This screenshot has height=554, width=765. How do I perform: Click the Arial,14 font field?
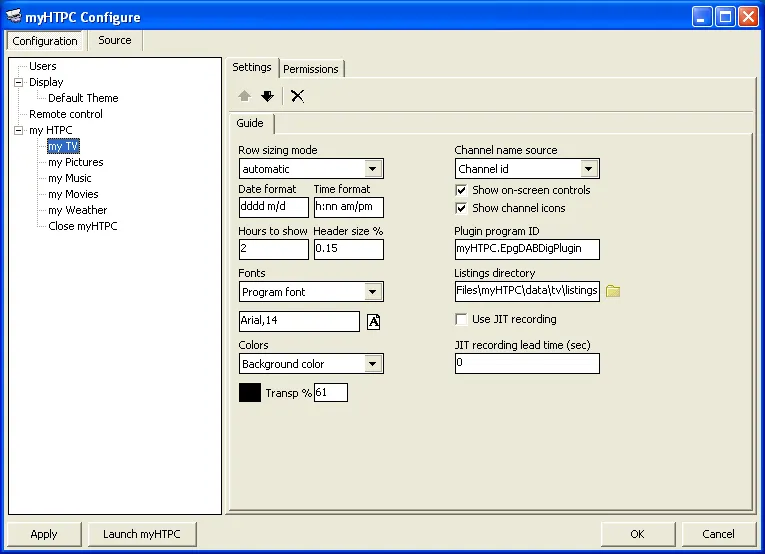point(300,321)
